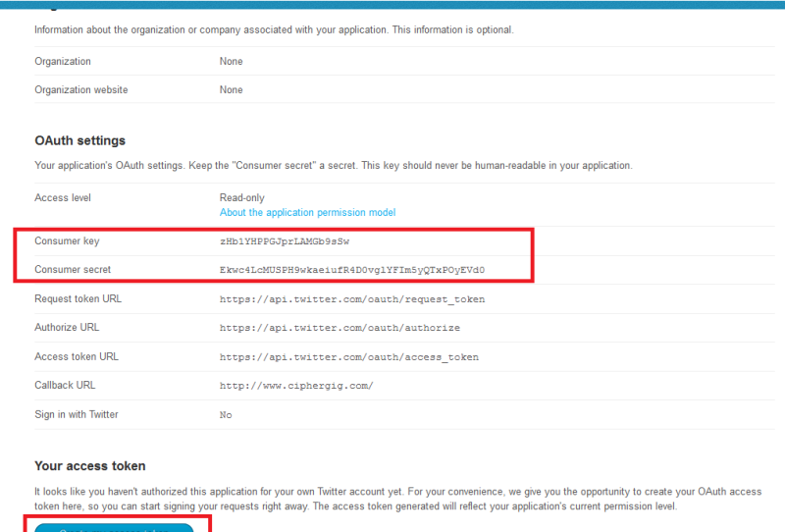Click the Organization value 'None'
785x532 pixels.
231,61
